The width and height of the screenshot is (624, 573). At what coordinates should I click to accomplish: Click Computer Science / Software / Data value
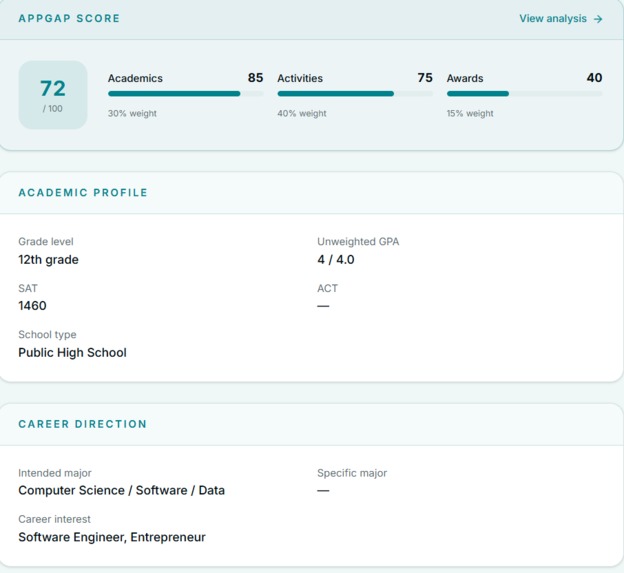pos(121,490)
